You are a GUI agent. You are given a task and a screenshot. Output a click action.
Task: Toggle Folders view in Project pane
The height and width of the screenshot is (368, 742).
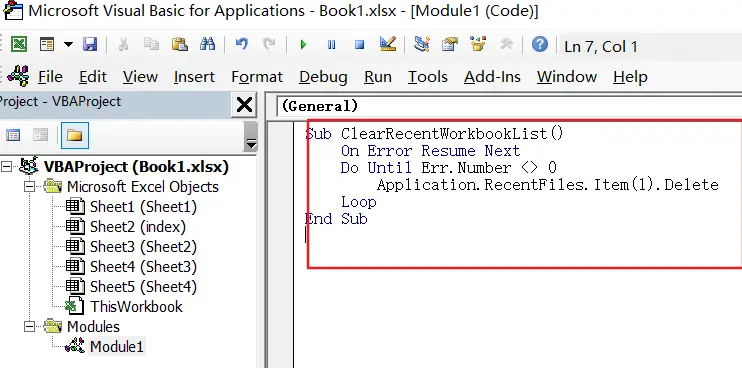tap(74, 136)
